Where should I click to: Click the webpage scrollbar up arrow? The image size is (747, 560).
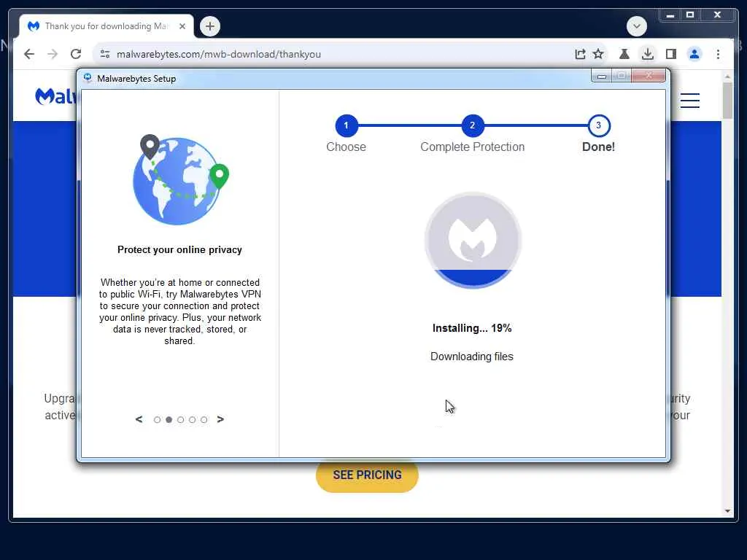(x=727, y=76)
